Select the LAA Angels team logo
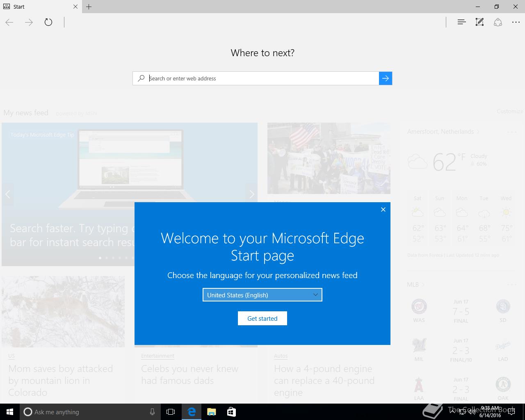The image size is (525, 420). (x=419, y=385)
